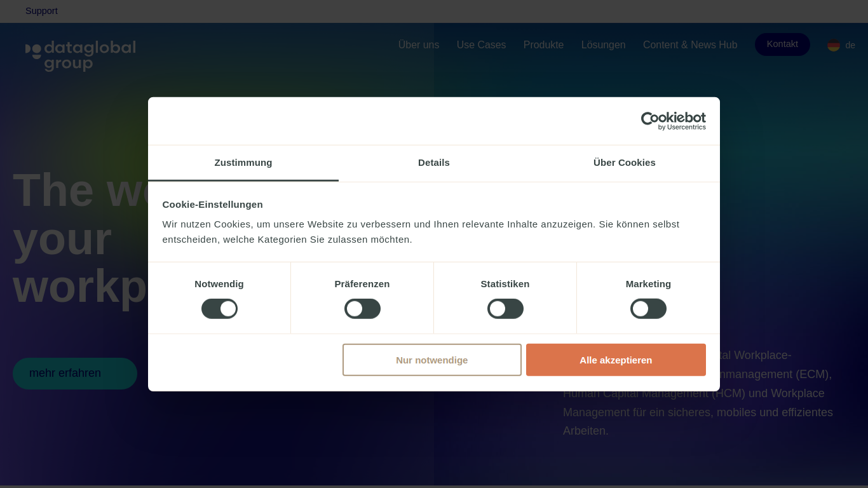This screenshot has height=488, width=868.
Task: Click the Alle akzeptieren button
Action: [x=616, y=360]
